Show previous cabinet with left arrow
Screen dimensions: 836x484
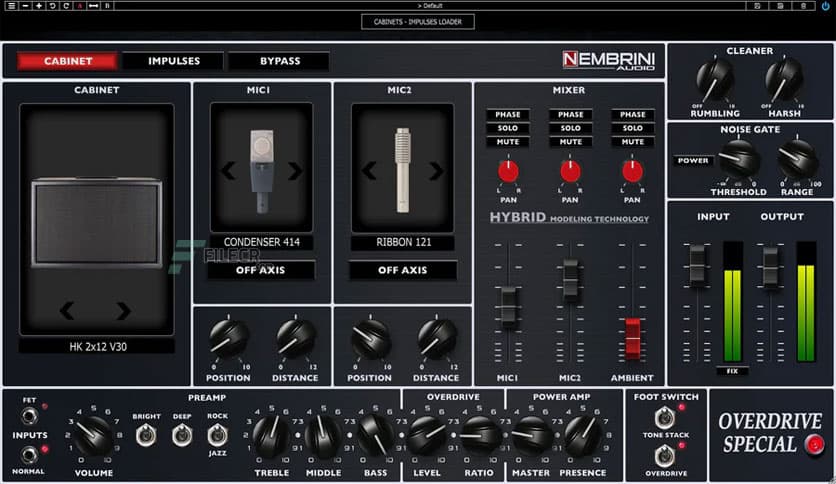tap(67, 310)
